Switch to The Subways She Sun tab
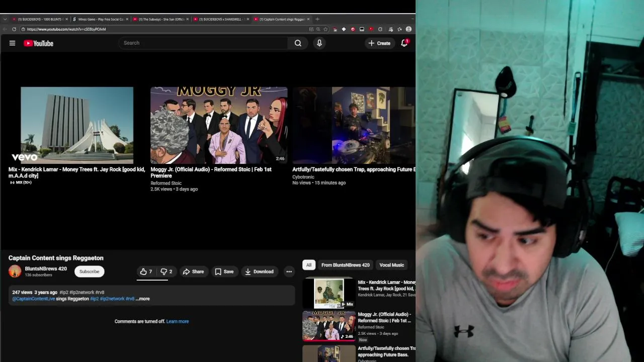 (160, 19)
